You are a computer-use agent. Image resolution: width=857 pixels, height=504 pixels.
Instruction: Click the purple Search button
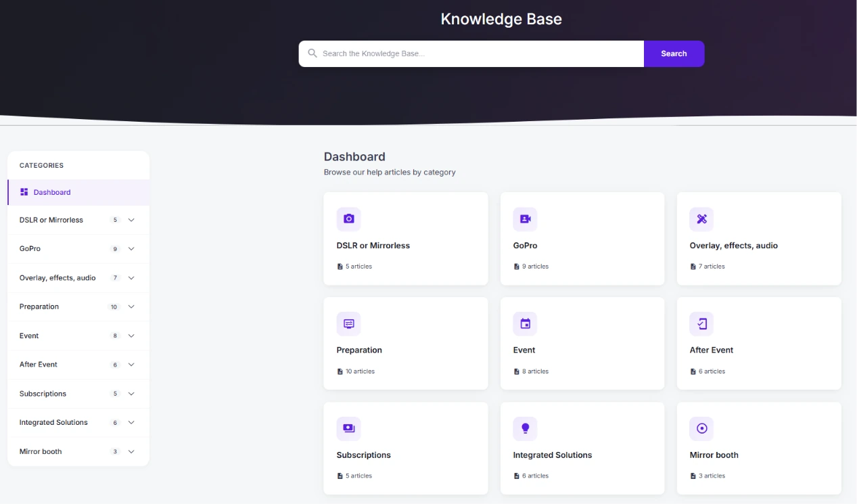click(x=674, y=53)
